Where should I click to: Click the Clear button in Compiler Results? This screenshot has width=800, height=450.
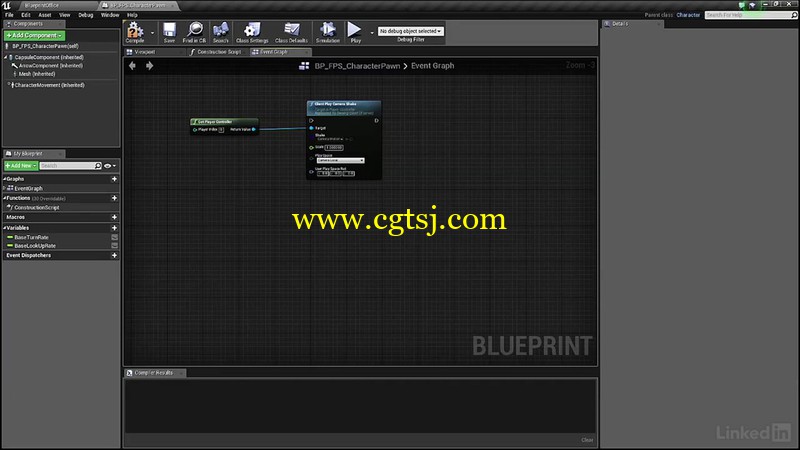point(587,440)
